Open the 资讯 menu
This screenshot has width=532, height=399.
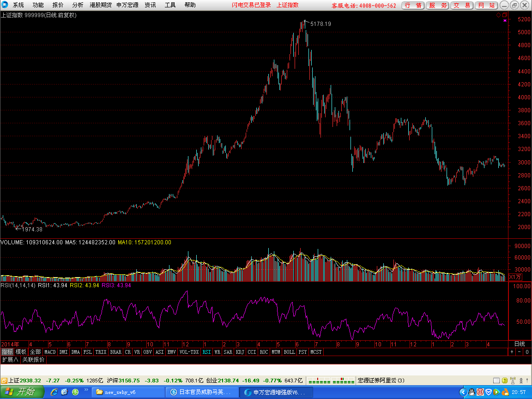(150, 5)
